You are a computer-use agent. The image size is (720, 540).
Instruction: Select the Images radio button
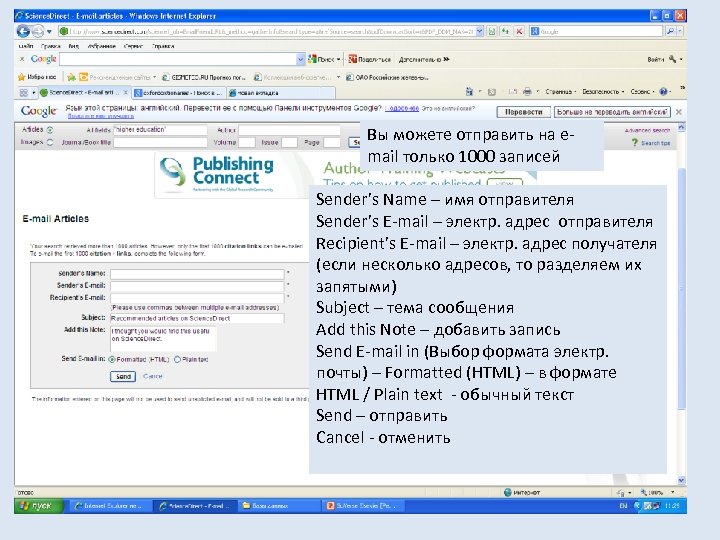point(50,142)
